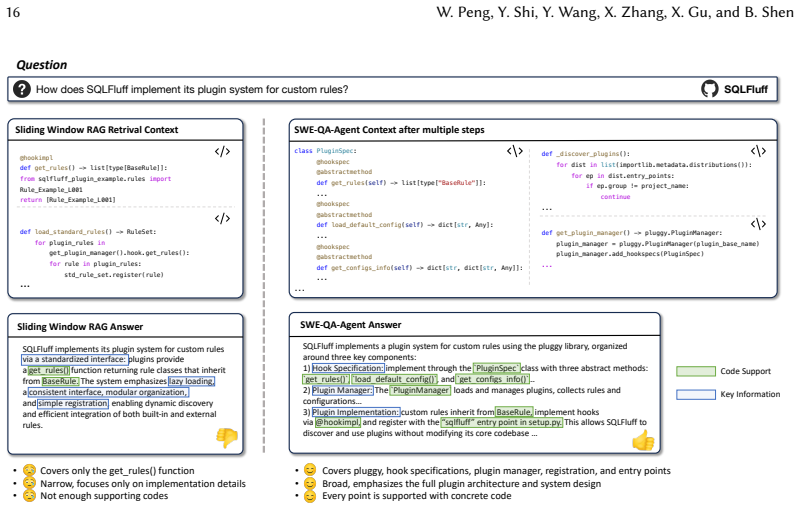Click the code icon beside get_plugin_manager
Image resolution: width=800 pixels, height=509 pixels.
758,224
